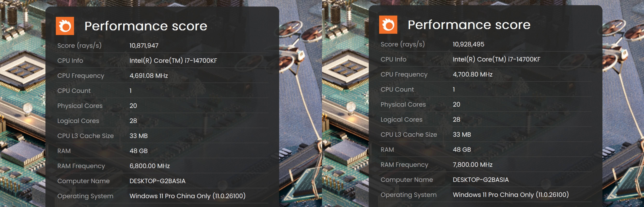Click right panel Intel(R) Core(TM) i7-14700KF text

click(x=497, y=59)
